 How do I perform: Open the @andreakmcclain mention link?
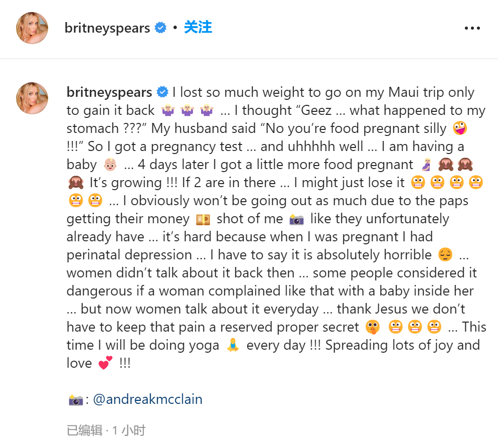coord(147,399)
